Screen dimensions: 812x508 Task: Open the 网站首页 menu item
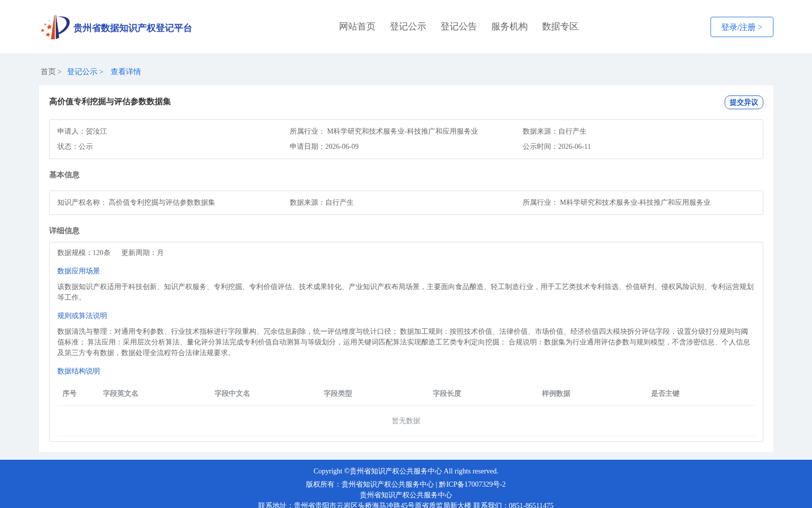357,26
